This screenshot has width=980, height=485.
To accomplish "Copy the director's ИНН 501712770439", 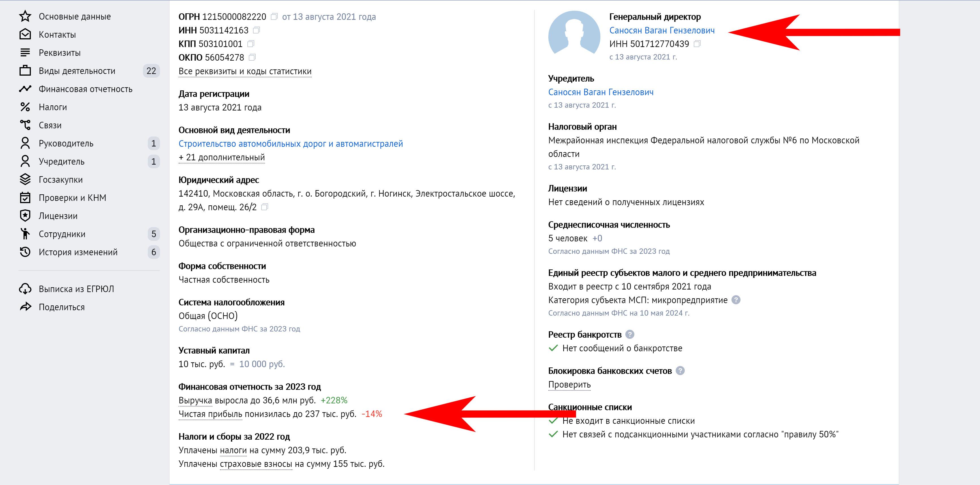I will [x=697, y=44].
